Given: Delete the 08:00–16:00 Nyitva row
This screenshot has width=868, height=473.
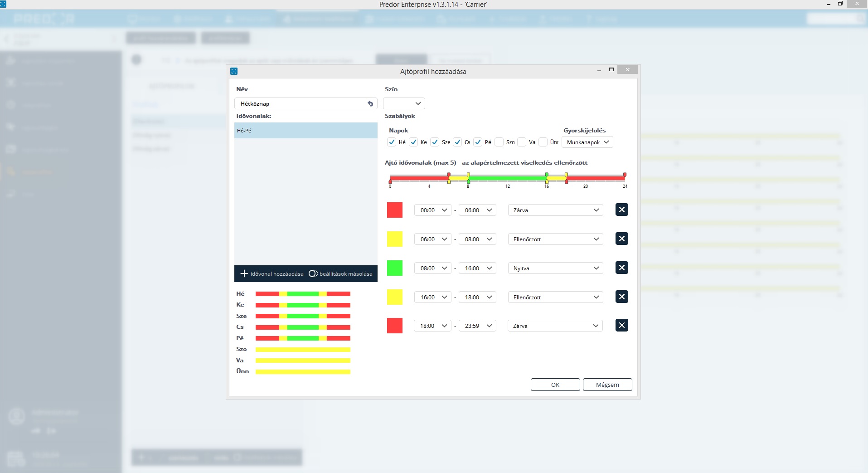Looking at the screenshot, I should pyautogui.click(x=621, y=268).
